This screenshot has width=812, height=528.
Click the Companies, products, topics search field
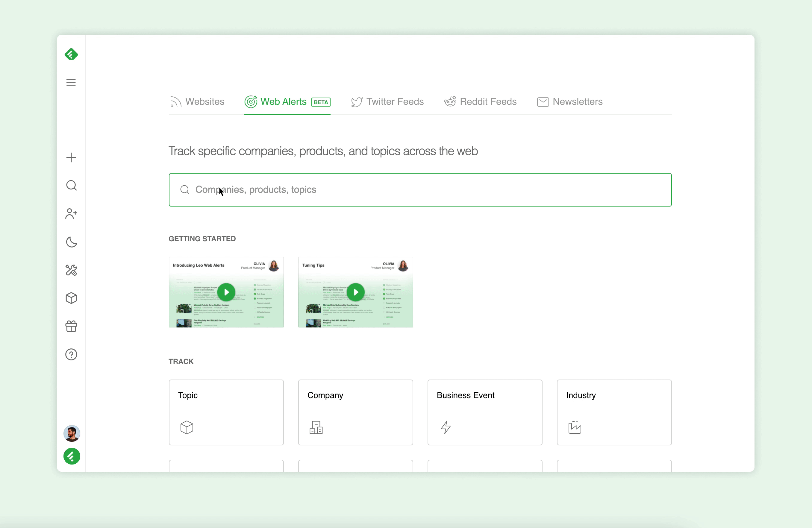coord(420,190)
